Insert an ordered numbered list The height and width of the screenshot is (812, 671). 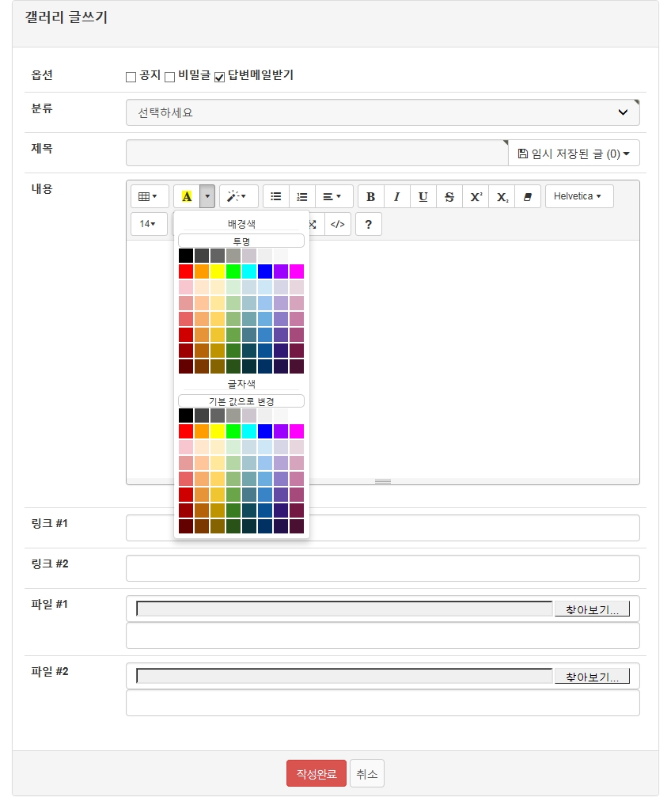(x=301, y=196)
